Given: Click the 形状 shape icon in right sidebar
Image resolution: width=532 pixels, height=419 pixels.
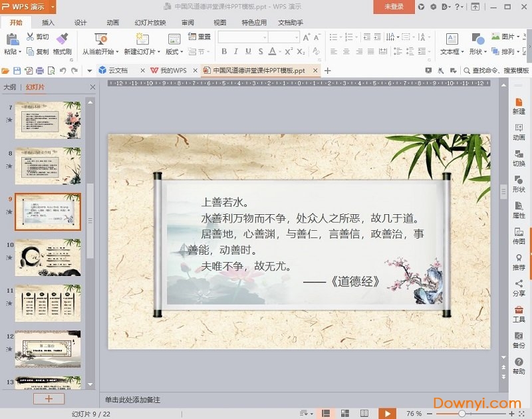Looking at the screenshot, I should (x=519, y=184).
